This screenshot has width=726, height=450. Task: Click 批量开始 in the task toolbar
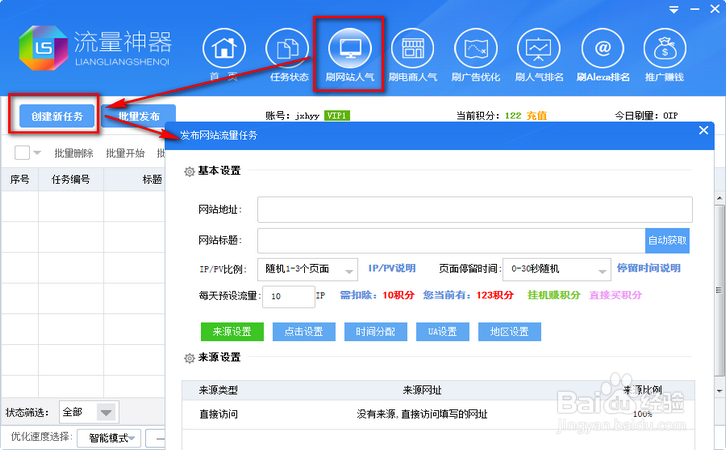tap(125, 153)
